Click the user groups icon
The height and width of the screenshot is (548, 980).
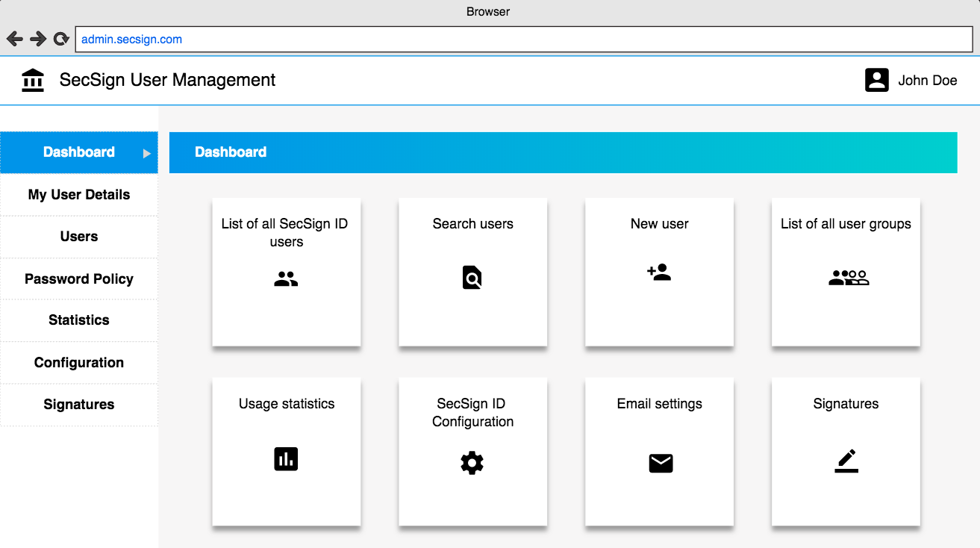849,278
